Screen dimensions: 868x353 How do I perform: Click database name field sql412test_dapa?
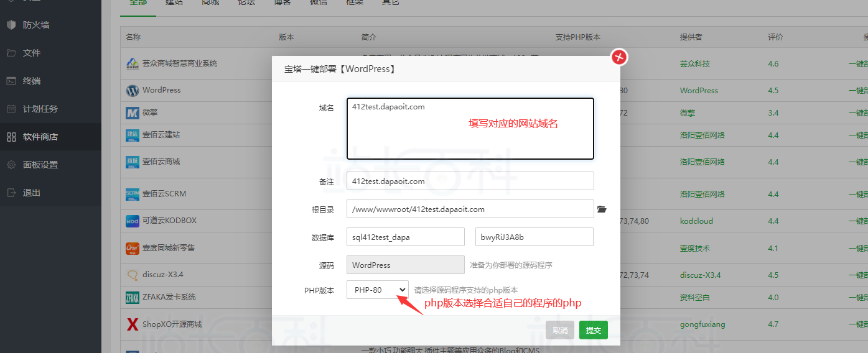(x=406, y=237)
